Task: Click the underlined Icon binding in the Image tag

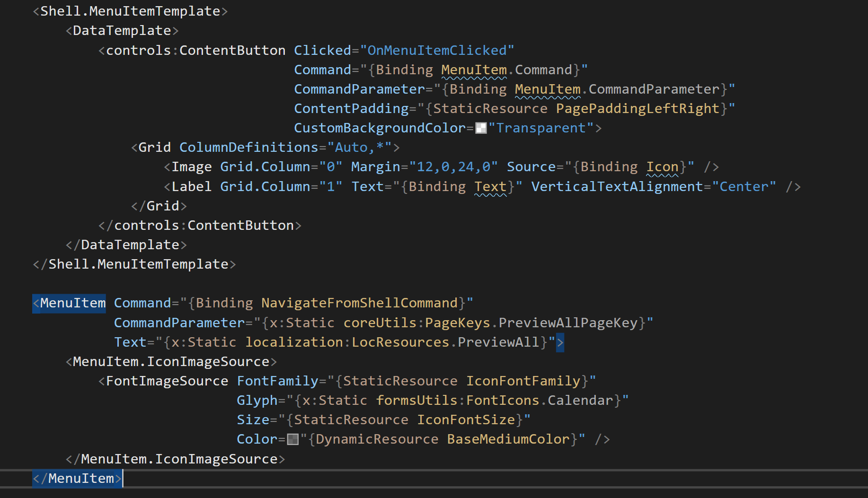Action: point(662,166)
